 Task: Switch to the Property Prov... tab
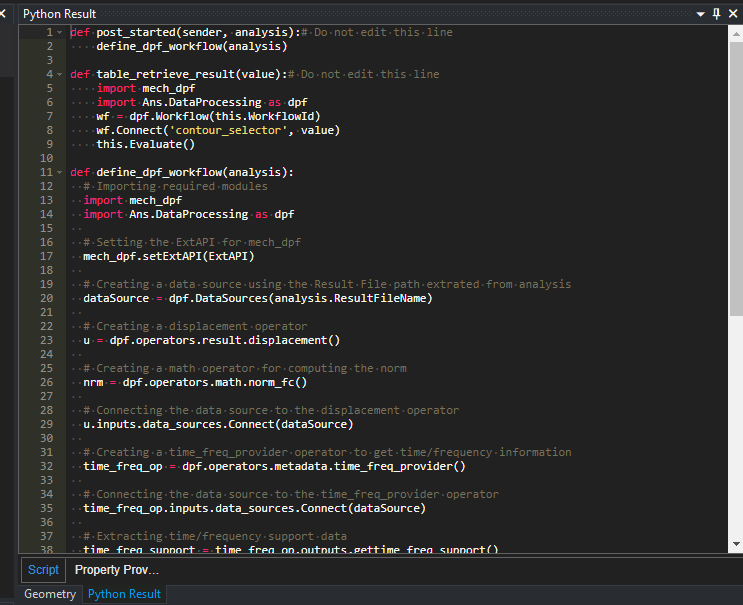117,569
